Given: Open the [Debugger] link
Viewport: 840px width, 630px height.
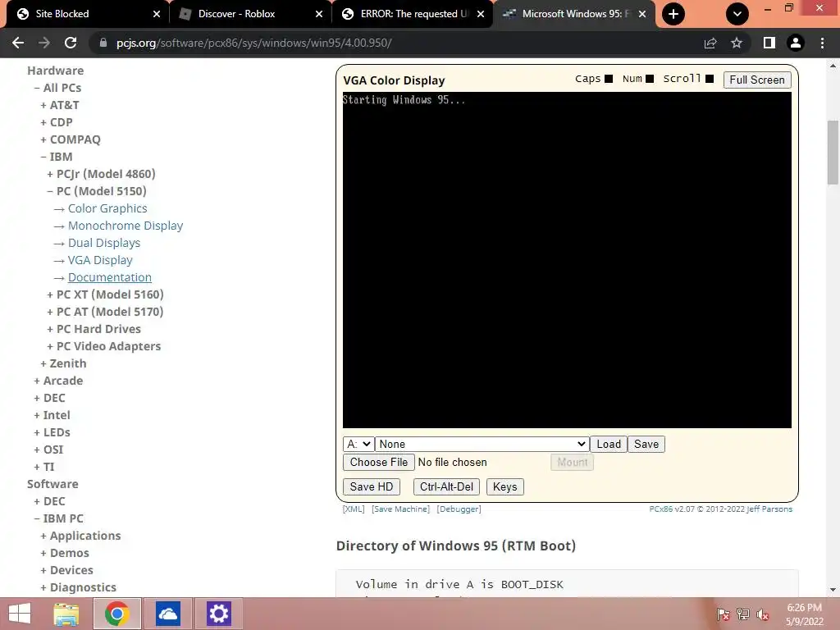Looking at the screenshot, I should point(459,509).
